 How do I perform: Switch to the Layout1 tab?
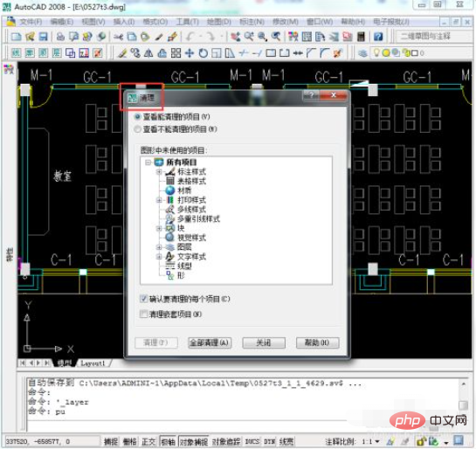(x=93, y=363)
